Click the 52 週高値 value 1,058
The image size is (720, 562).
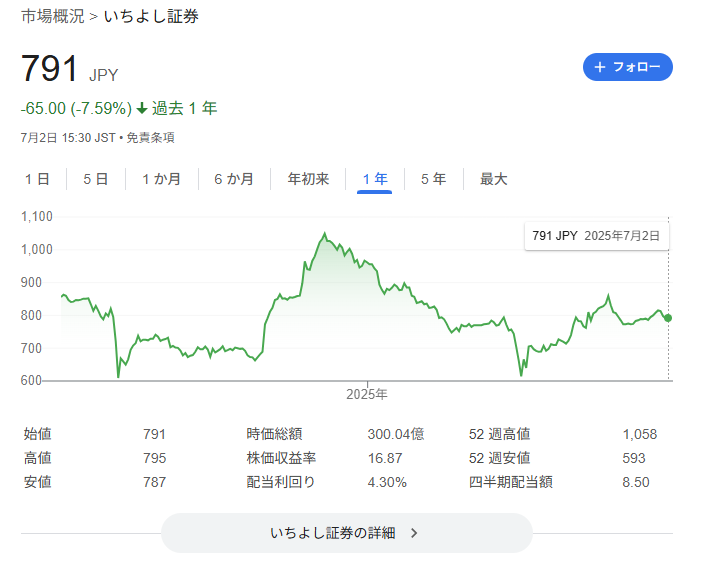tap(640, 434)
